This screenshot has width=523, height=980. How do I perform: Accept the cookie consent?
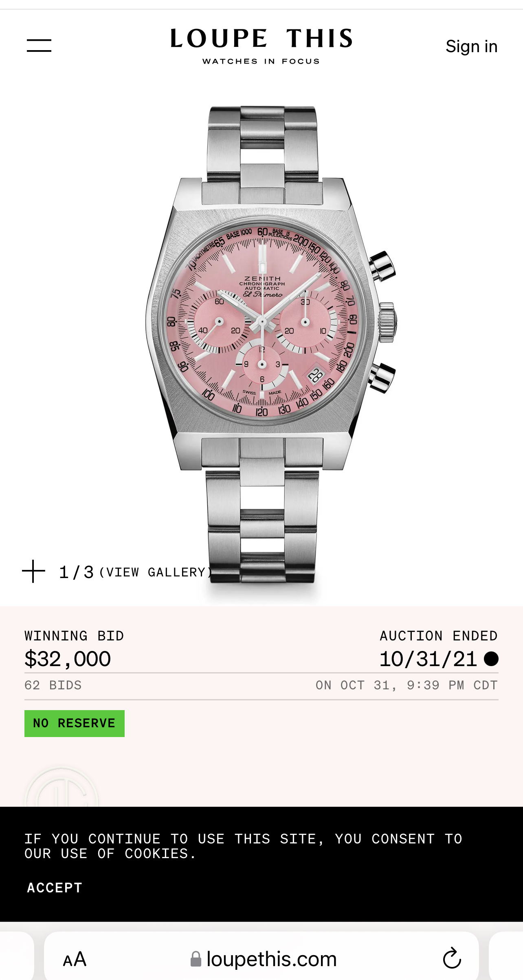click(x=55, y=887)
